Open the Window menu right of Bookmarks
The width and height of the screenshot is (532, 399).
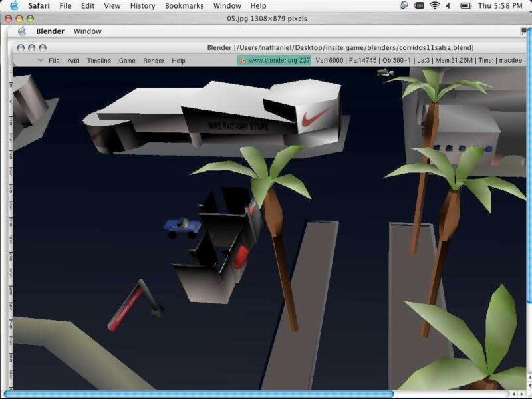click(227, 6)
